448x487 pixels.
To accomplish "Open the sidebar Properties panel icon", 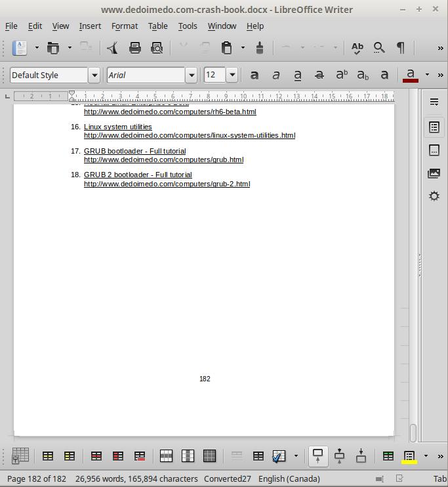I will point(434,127).
